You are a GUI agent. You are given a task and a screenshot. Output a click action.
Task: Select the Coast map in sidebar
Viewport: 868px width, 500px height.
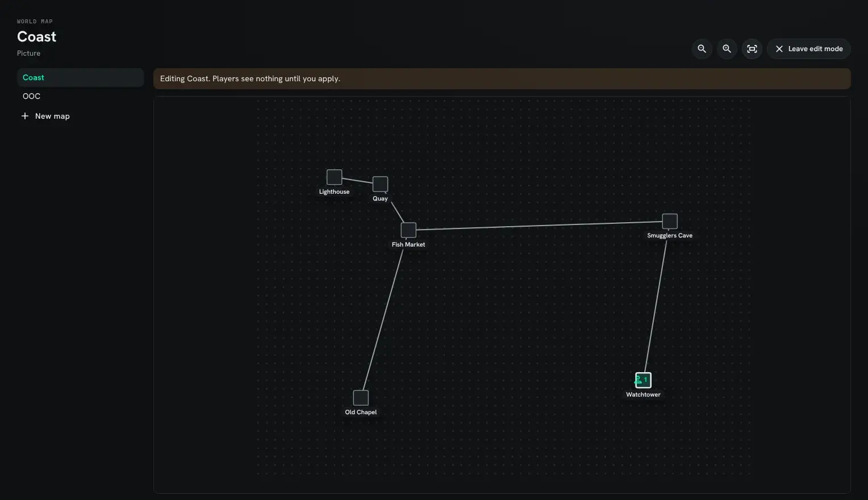[80, 78]
